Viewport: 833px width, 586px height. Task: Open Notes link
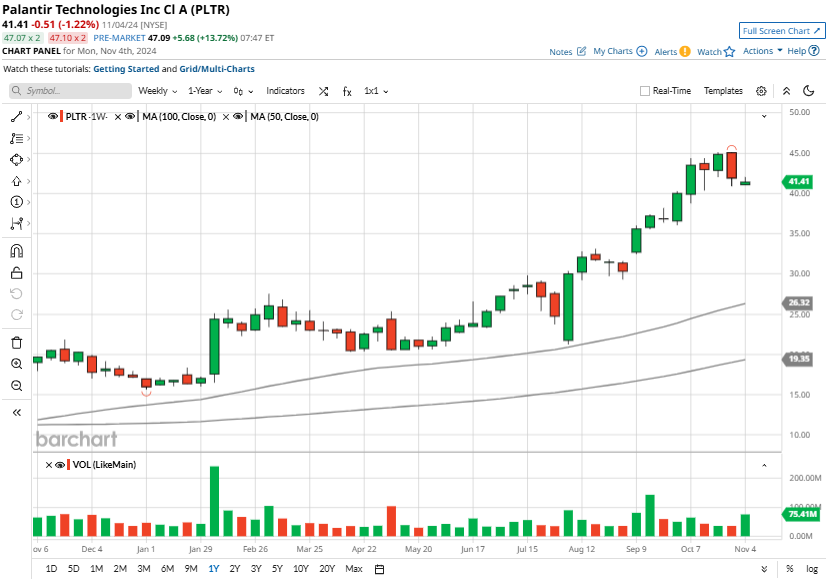click(568, 52)
